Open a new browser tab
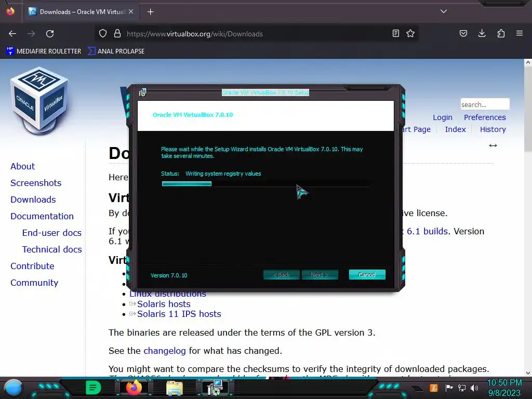532x399 pixels. [x=150, y=12]
